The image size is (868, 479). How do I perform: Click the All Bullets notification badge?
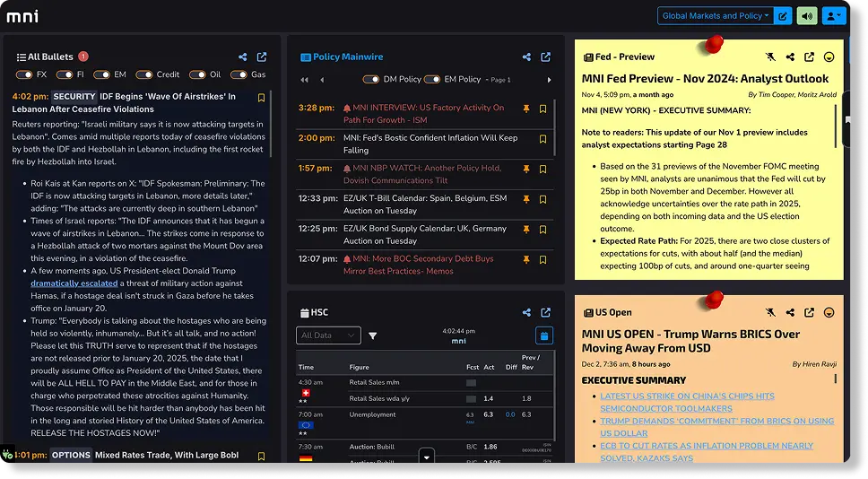tap(83, 57)
